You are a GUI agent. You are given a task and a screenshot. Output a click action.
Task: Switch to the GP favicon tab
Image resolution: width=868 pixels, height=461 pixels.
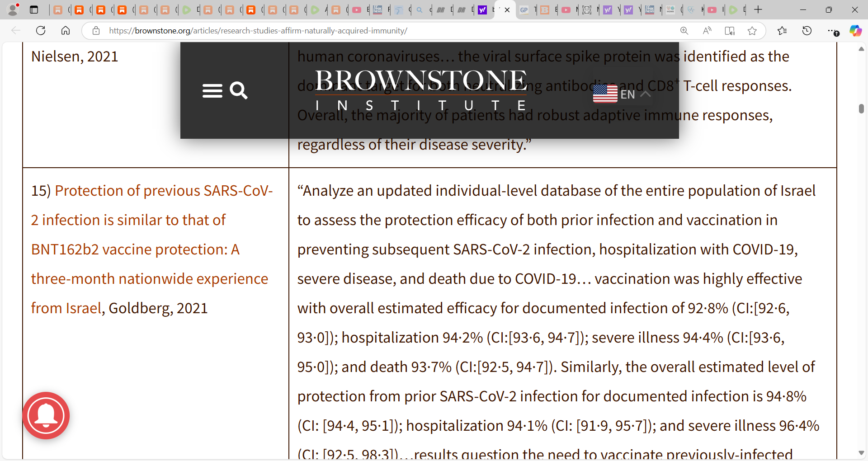524,10
